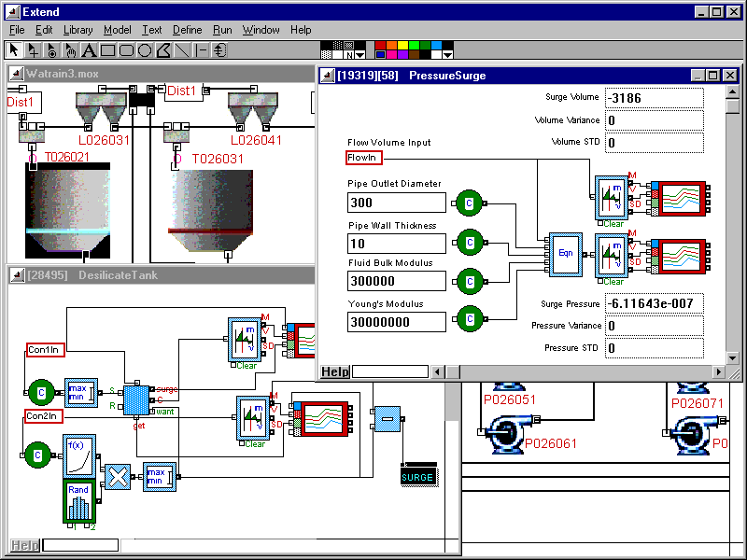The width and height of the screenshot is (747, 560).
Task: Click the f(x) function block
Action: (79, 456)
